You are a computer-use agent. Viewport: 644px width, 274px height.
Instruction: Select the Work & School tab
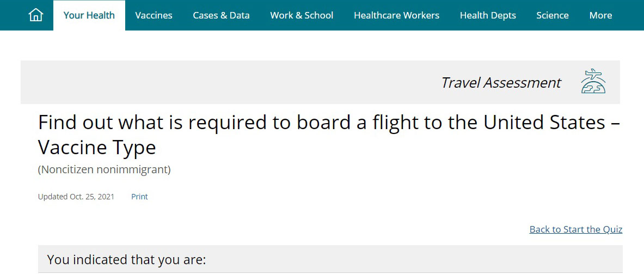pyautogui.click(x=302, y=15)
